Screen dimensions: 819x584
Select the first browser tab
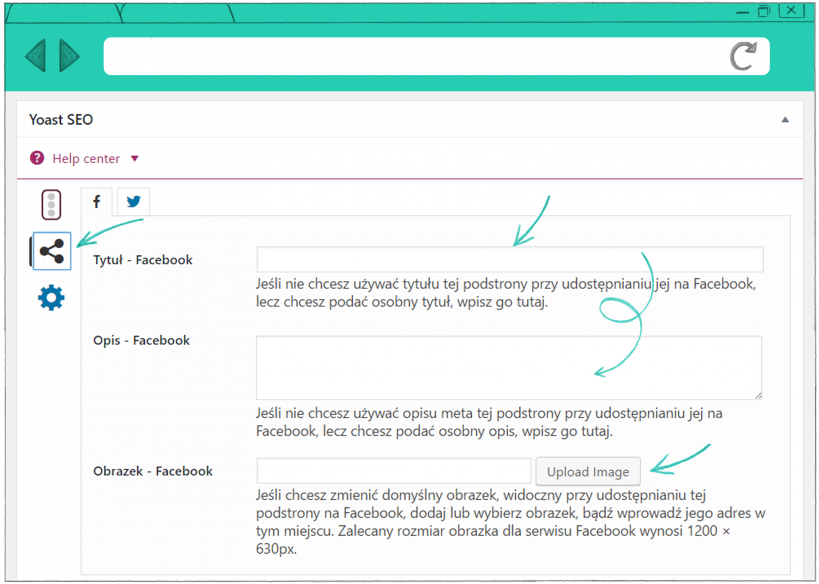tap(64, 13)
